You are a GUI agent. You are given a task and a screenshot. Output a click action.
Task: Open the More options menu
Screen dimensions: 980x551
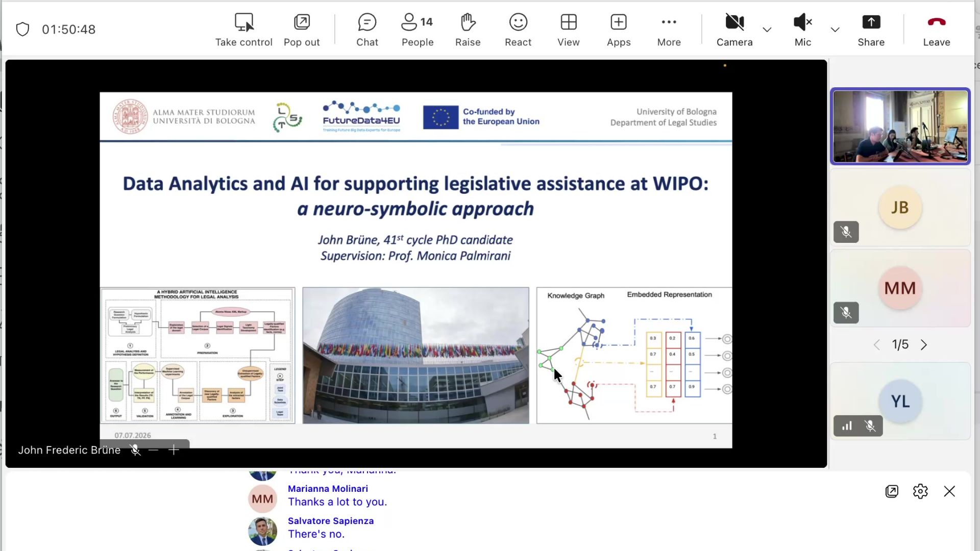click(x=669, y=30)
